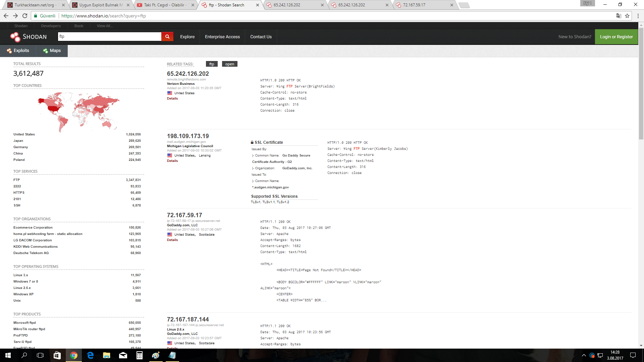644x362 pixels.
Task: Close the ftp - Shodan Search tab
Action: tap(258, 5)
